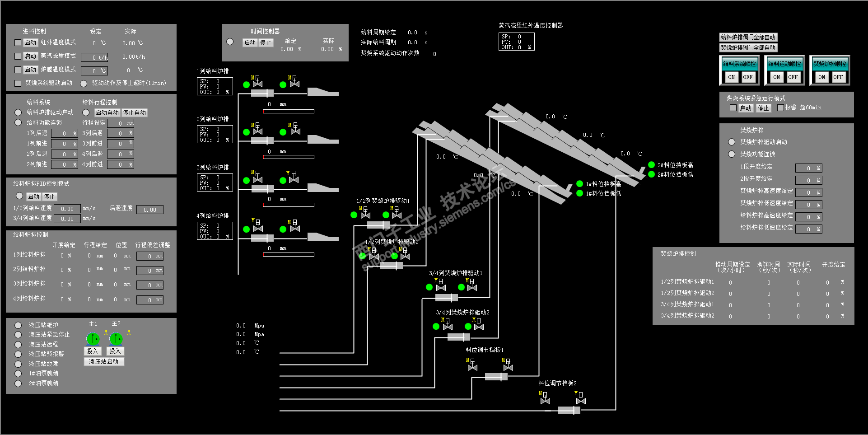The height and width of the screenshot is (435, 868).
Task: Click the 主1 hydraulic pump icon
Action: [x=93, y=338]
